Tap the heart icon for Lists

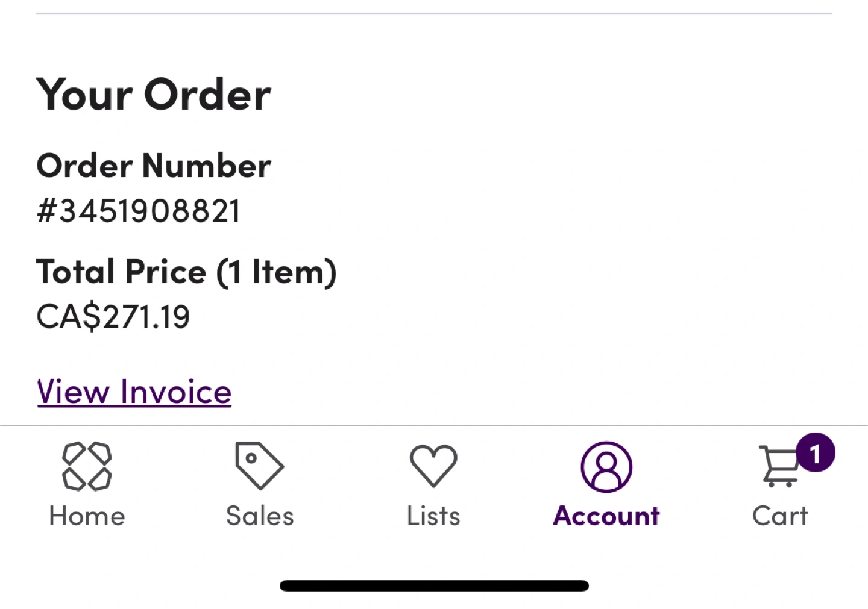pos(433,465)
